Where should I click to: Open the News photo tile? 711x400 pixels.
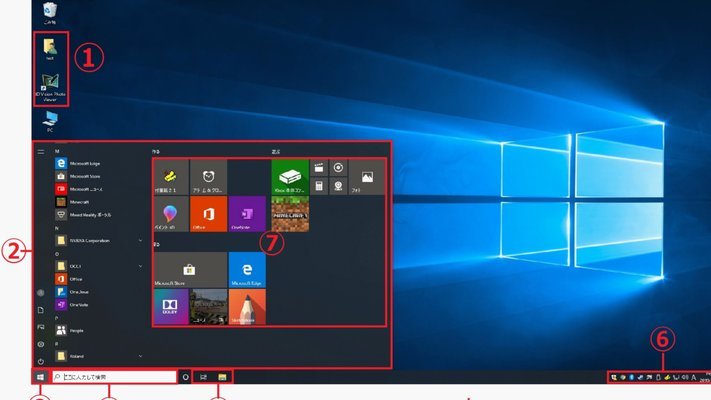click(209, 307)
